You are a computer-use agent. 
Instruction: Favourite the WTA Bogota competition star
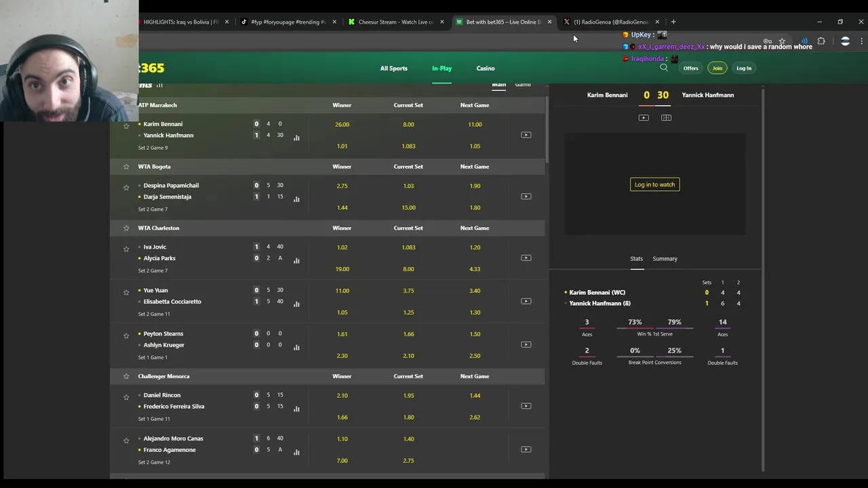coord(126,167)
